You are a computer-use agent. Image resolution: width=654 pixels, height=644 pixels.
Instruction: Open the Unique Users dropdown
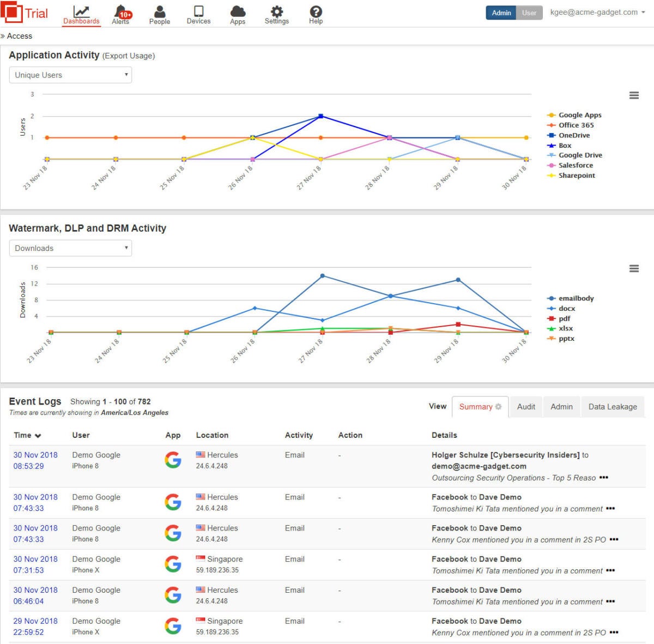tap(71, 75)
